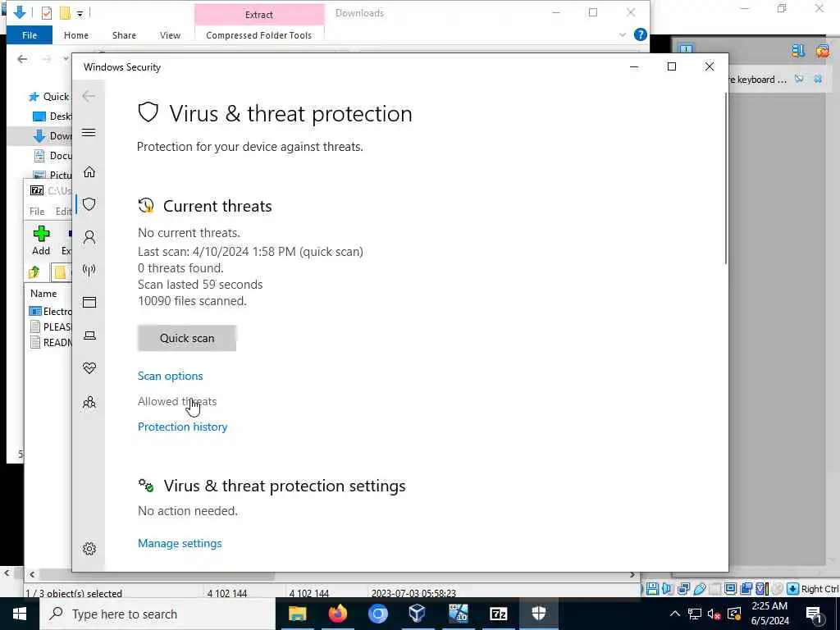Viewport: 840px width, 630px height.
Task: Switch to Home tab in File Explorer
Action: coord(76,35)
